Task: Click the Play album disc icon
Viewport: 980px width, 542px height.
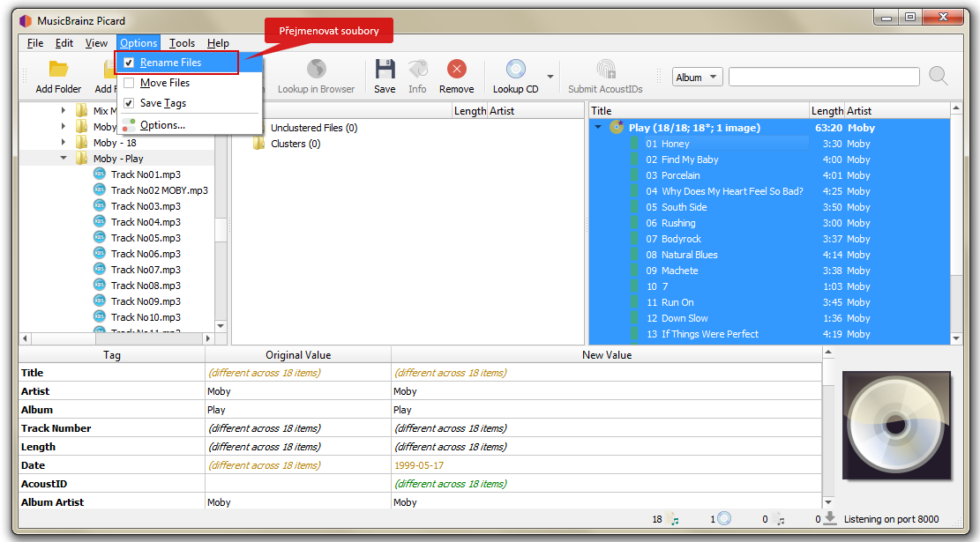Action: (617, 128)
